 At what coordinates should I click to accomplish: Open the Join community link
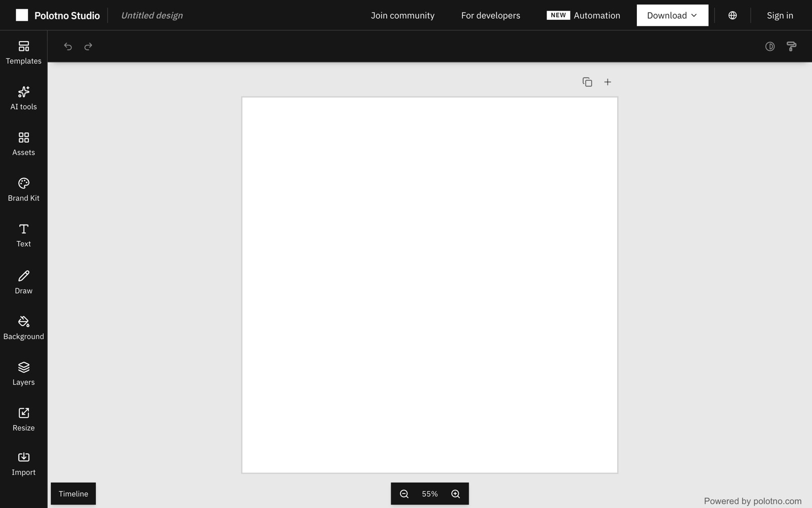[402, 15]
